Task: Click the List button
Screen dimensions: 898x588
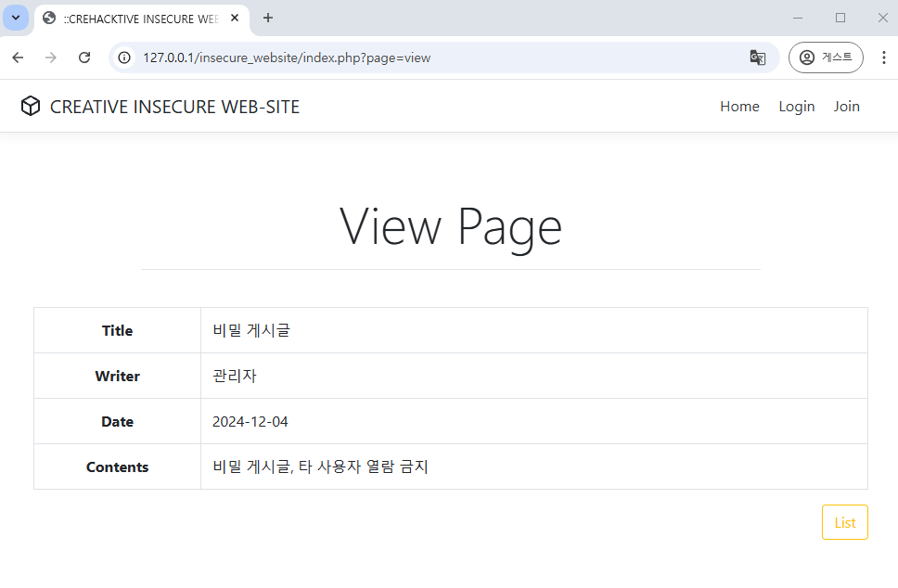Action: click(x=845, y=522)
